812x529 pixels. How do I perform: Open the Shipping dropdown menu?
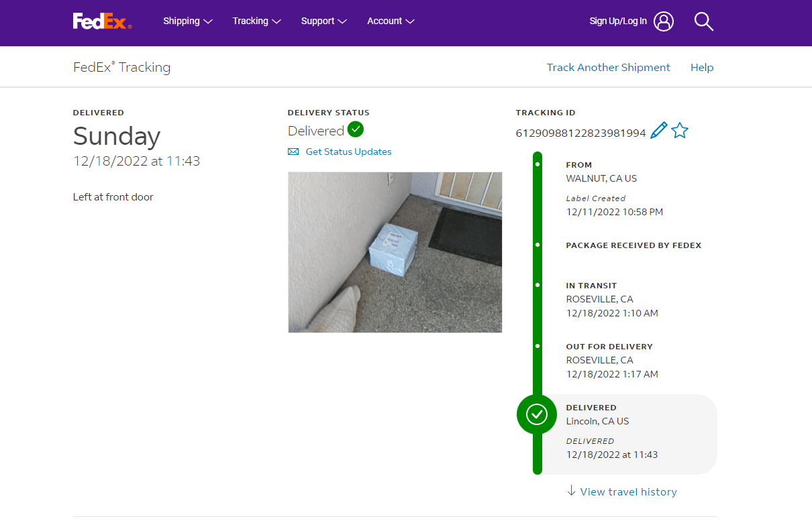(x=187, y=21)
